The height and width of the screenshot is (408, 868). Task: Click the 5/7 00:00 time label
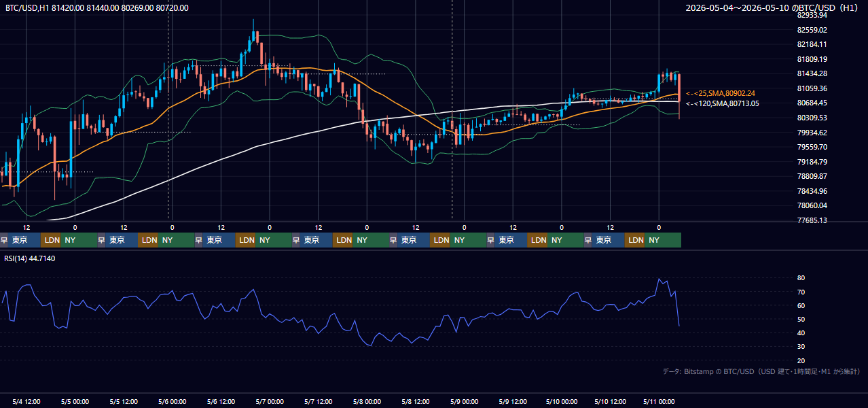coord(270,402)
